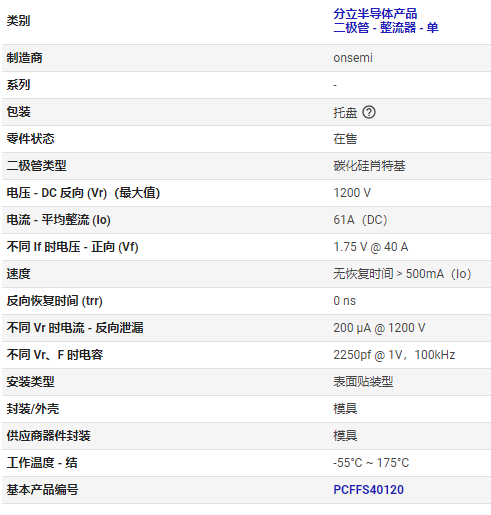Select the 1200 V reverse voltage value
The height and width of the screenshot is (515, 491).
352,193
